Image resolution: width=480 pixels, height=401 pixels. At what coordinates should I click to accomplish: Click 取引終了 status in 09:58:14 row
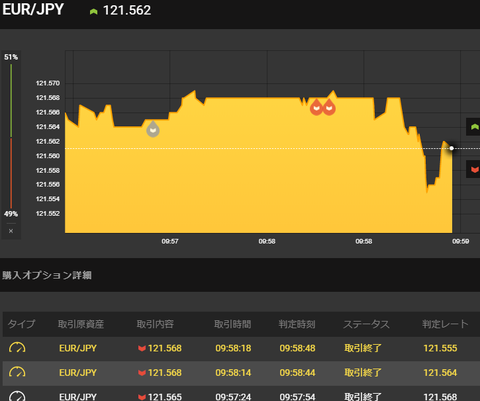coord(363,373)
